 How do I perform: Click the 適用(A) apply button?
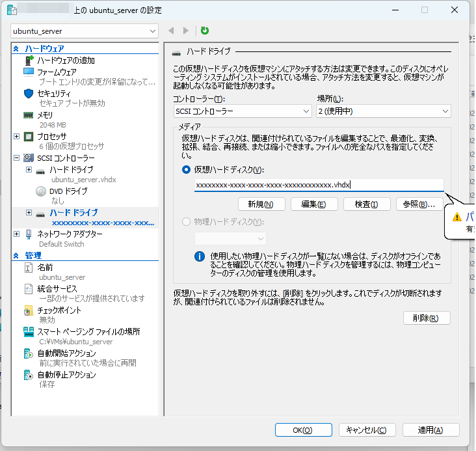tap(430, 430)
